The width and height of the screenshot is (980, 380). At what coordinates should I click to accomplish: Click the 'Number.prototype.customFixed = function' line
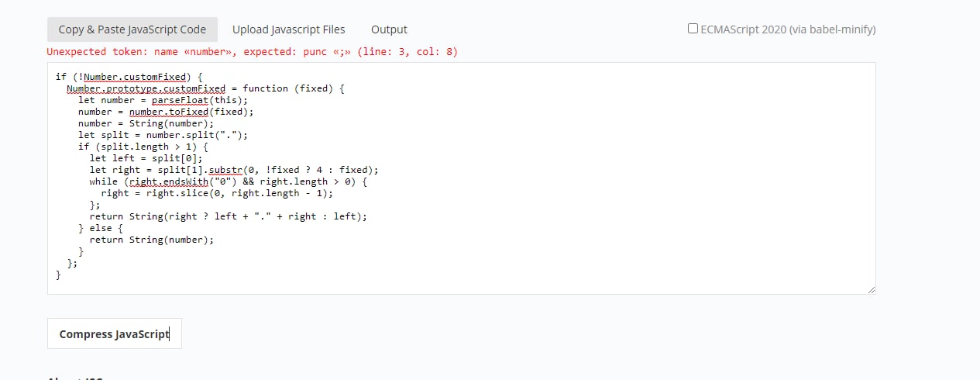(x=205, y=88)
